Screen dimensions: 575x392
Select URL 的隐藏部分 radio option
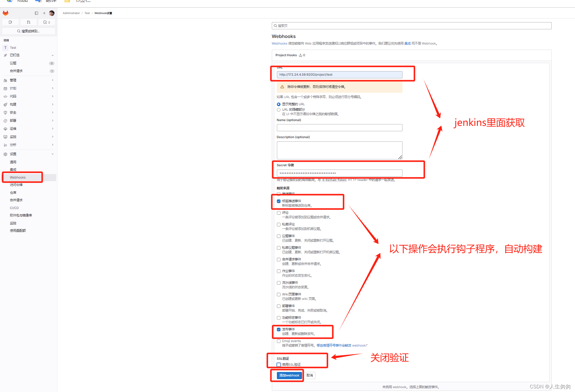(279, 110)
